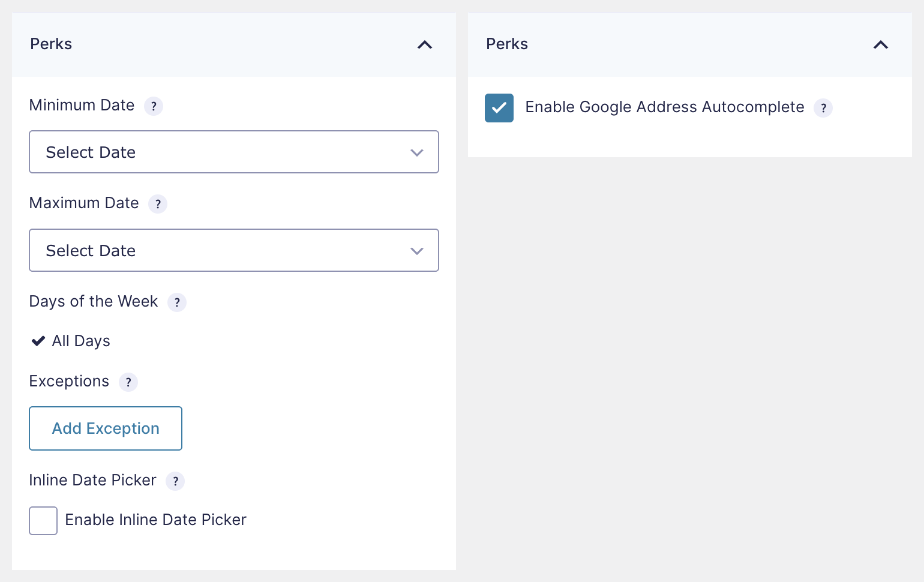Open the Minimum Date help tooltip icon
This screenshot has height=582, width=924.
(x=154, y=106)
